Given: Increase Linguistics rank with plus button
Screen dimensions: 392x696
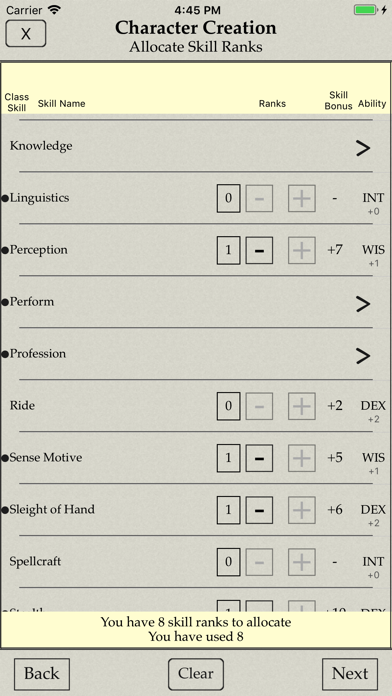Looking at the screenshot, I should (x=302, y=198).
